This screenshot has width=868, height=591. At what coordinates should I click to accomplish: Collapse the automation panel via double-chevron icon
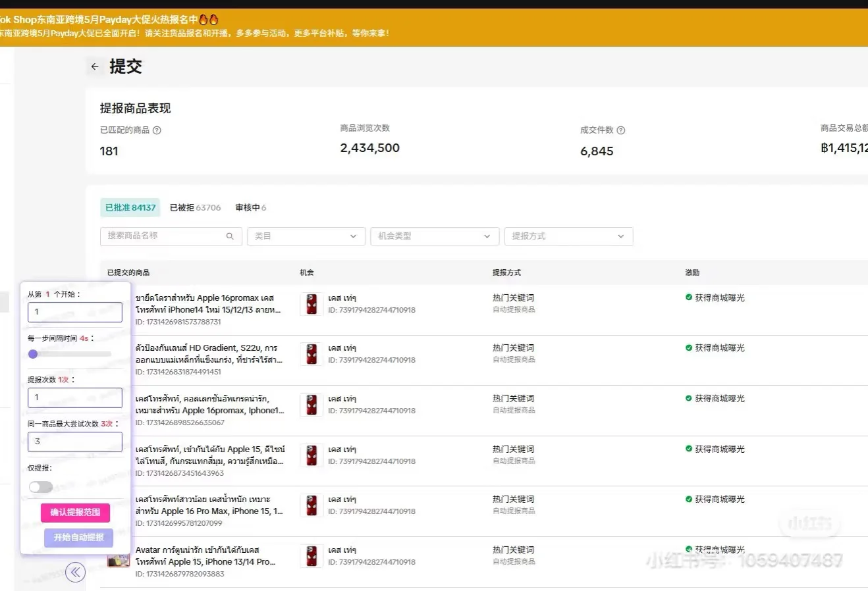[x=76, y=572]
